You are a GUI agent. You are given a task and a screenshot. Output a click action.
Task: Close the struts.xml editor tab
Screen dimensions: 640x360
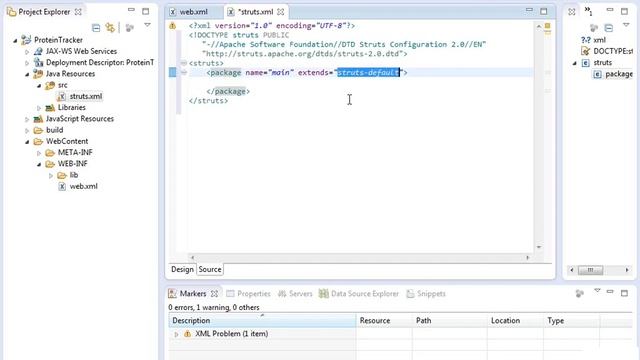click(x=280, y=12)
